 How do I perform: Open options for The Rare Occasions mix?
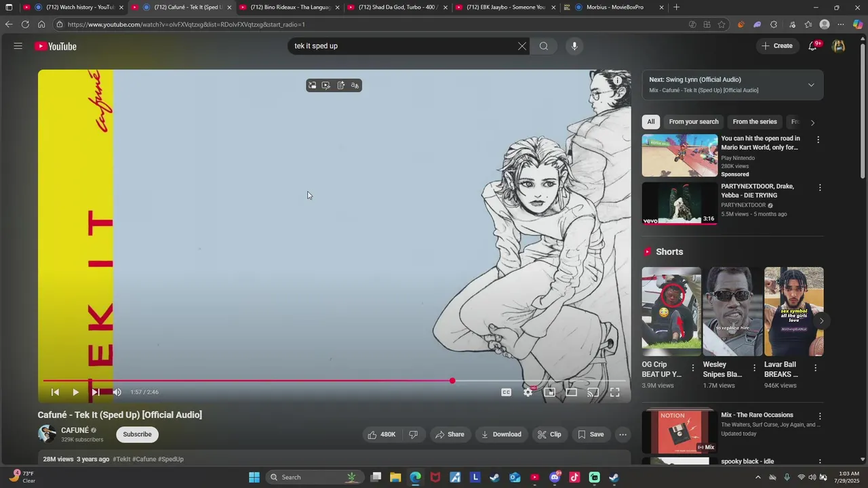click(x=819, y=416)
